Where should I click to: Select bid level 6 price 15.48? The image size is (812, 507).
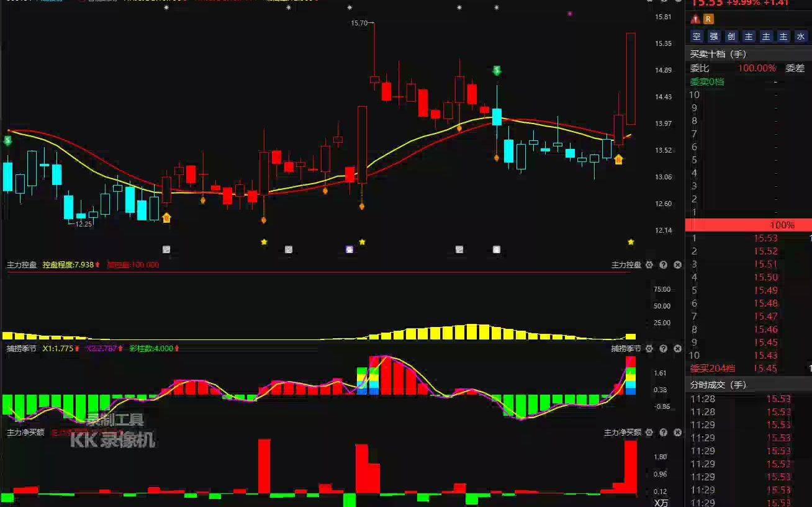(x=765, y=303)
